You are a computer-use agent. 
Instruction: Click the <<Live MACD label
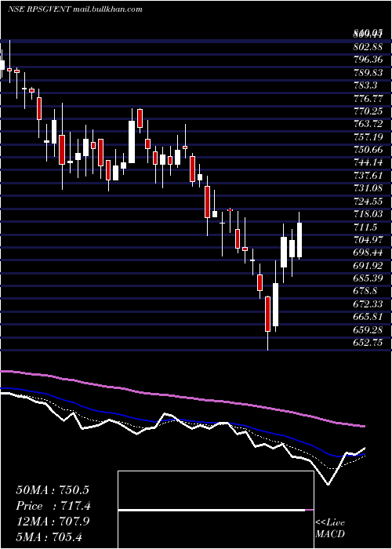(x=330, y=529)
